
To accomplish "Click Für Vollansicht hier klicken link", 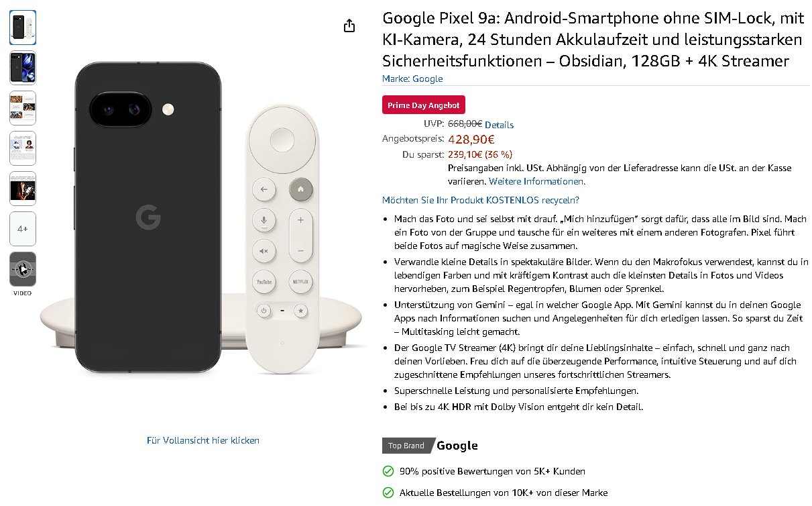I will coord(203,440).
